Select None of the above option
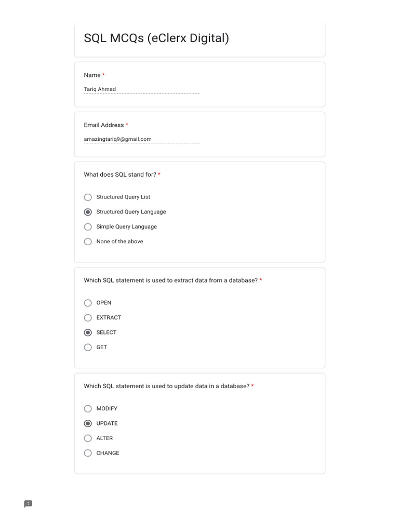Viewport: 399px width, 532px height. pos(88,242)
